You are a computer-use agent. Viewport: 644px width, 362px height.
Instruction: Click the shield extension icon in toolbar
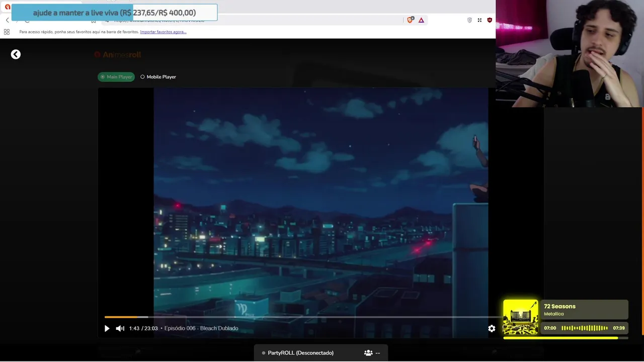point(469,20)
